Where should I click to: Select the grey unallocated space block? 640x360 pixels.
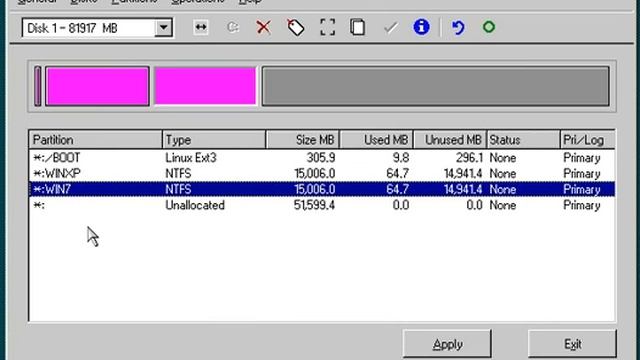[436, 86]
